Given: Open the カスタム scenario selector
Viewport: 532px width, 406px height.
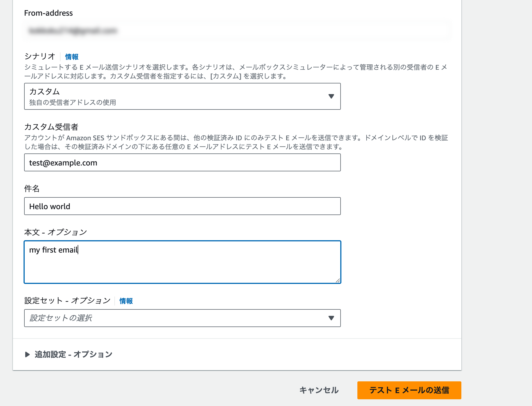Looking at the screenshot, I should (182, 96).
